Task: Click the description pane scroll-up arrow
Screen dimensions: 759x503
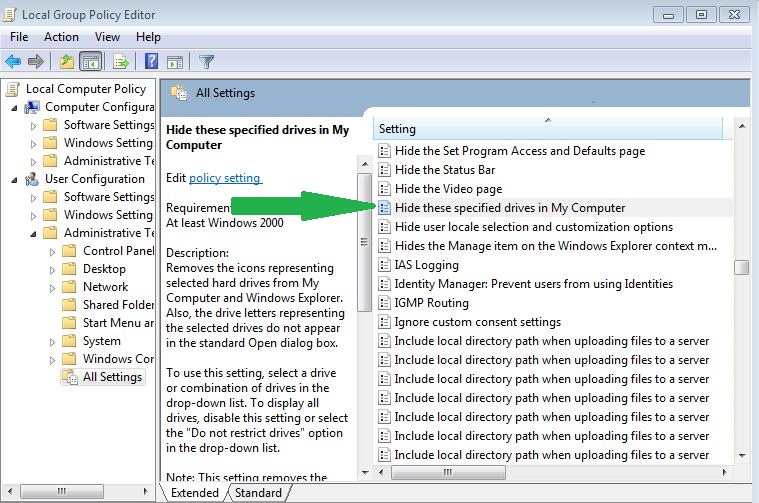Action: point(364,165)
